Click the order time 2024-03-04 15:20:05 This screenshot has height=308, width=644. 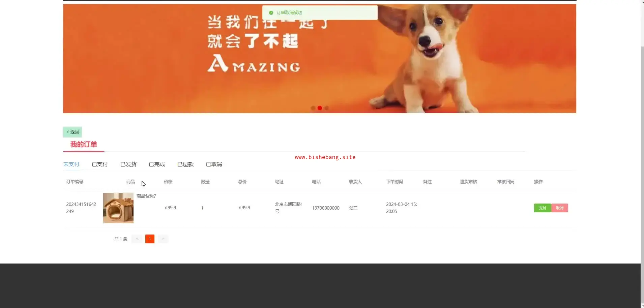(402, 208)
